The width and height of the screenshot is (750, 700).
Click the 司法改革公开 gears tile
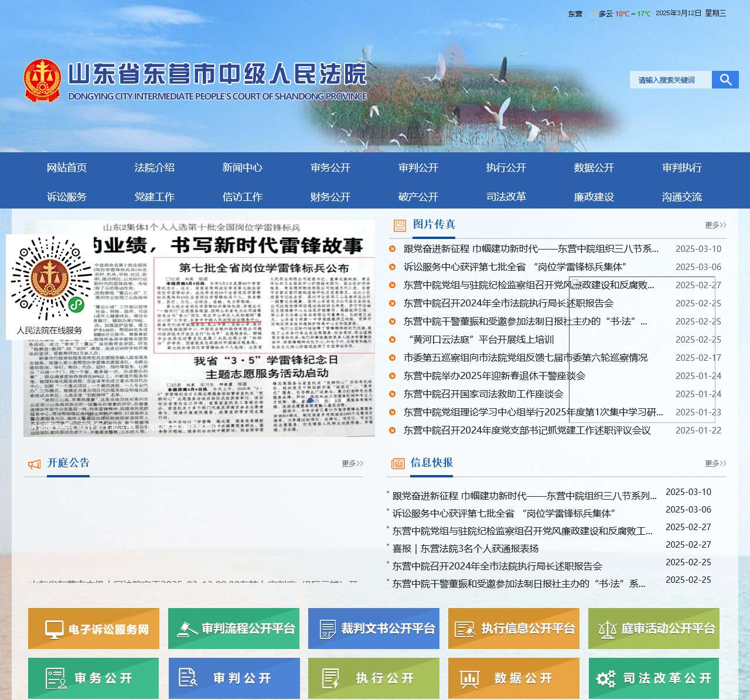tap(653, 678)
